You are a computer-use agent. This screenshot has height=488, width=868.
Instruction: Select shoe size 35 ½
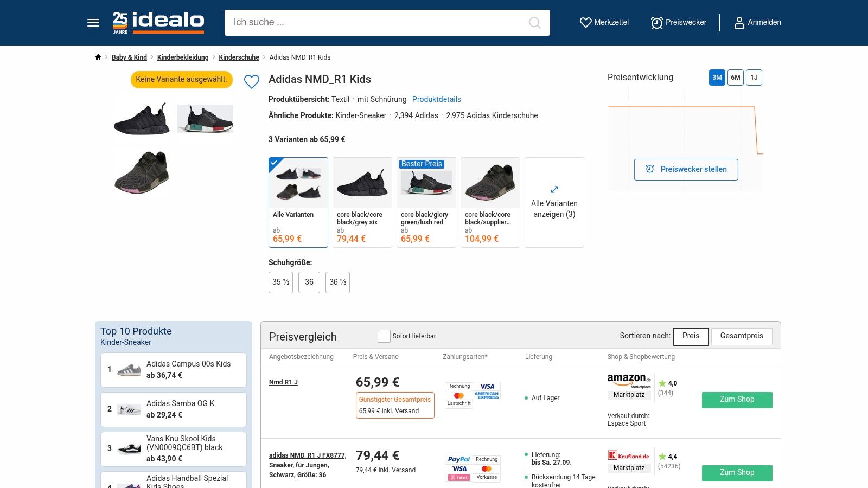pyautogui.click(x=280, y=282)
